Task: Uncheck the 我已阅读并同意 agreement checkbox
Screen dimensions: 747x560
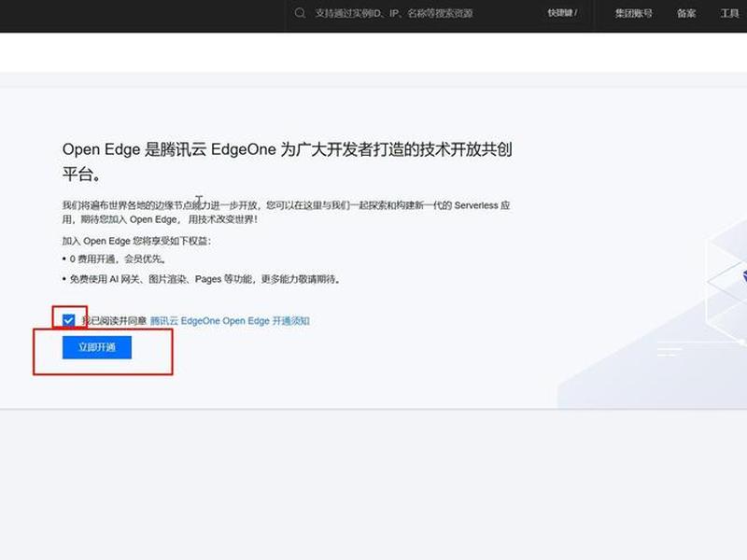Action: click(x=68, y=320)
